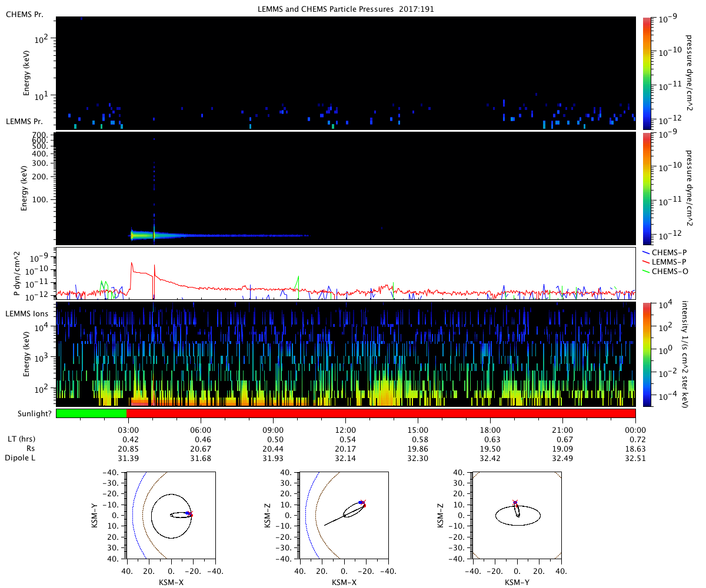Viewport: 706px width, 588px height.
Task: Click the plot title 'LEMMS and CHEMS Particle Pressures 2017:191'
Action: [346, 9]
